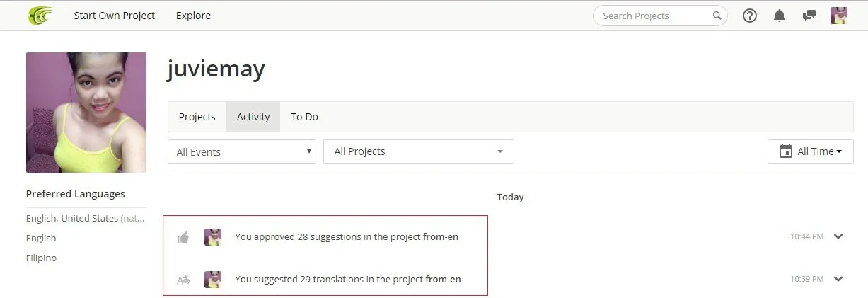Screen dimensions: 868x298
Task: Open user avatar menu in header
Action: pos(839,16)
